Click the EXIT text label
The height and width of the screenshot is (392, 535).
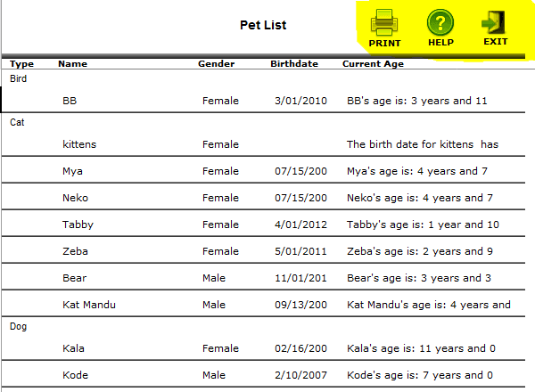[x=495, y=42]
